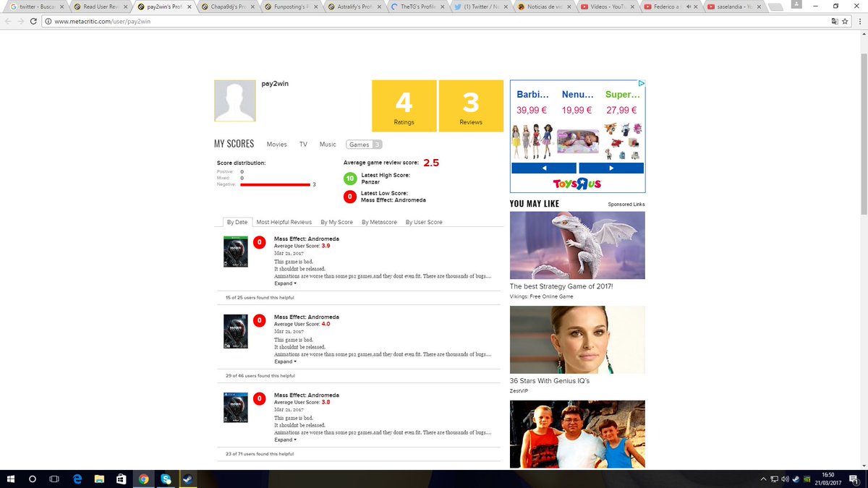This screenshot has width=868, height=488.
Task: Open Skype from the taskbar
Action: pyautogui.click(x=166, y=479)
